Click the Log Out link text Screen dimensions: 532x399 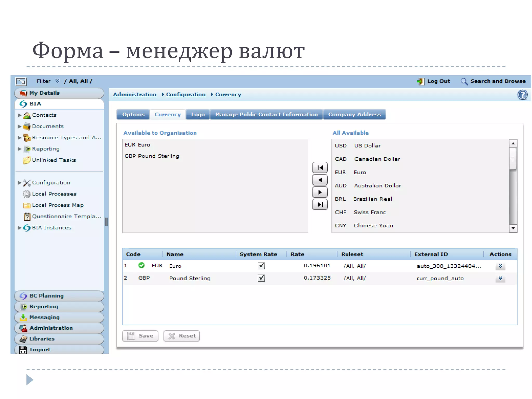(439, 81)
